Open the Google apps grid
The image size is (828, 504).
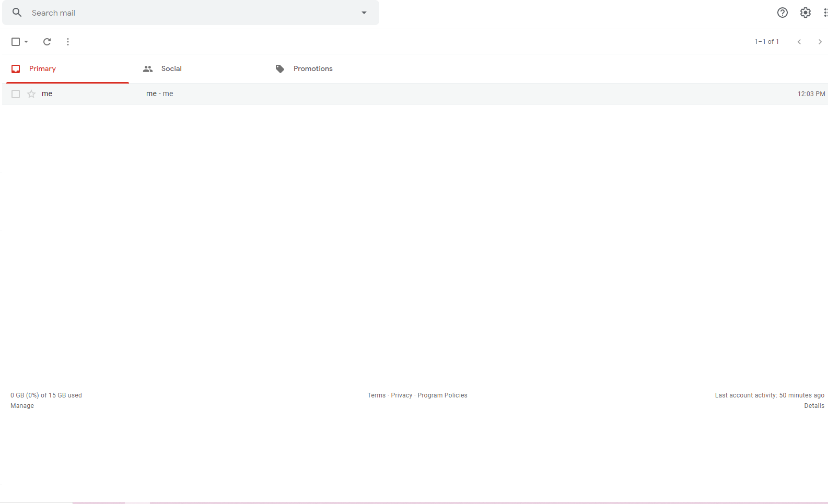coord(825,13)
